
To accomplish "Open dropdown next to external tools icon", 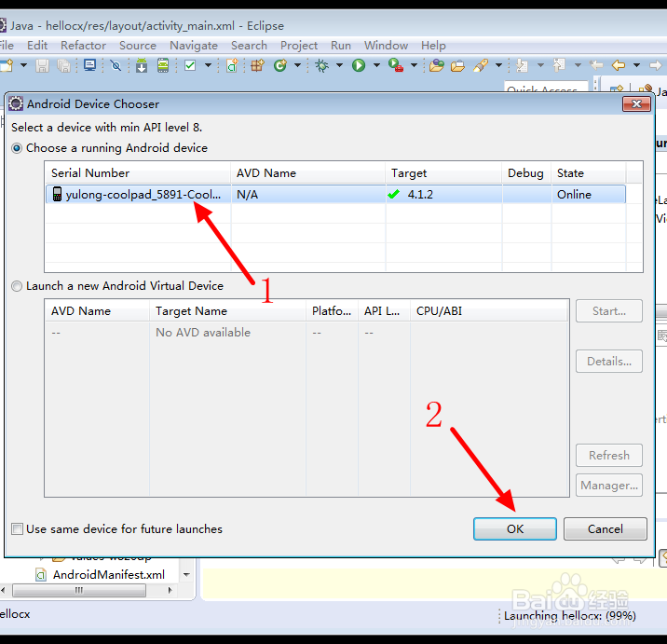I will pos(414,65).
